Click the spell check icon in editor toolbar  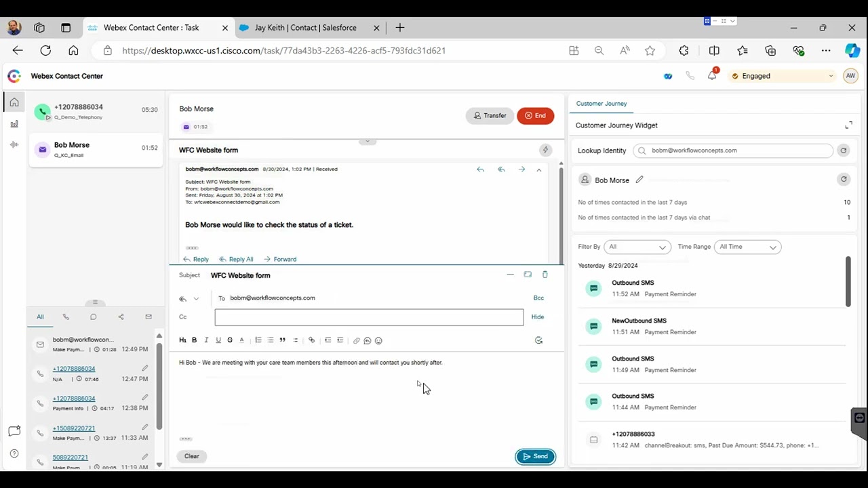tap(538, 340)
